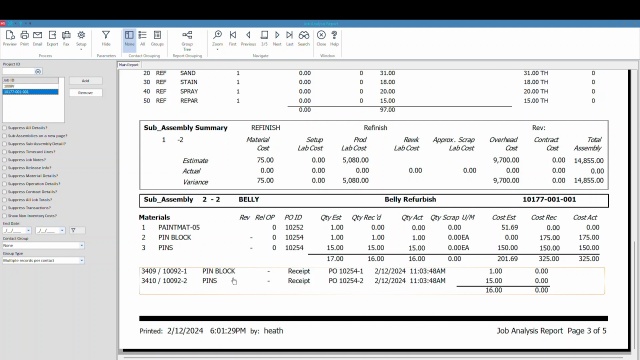Check Suppress Transactions option

[x=5, y=208]
